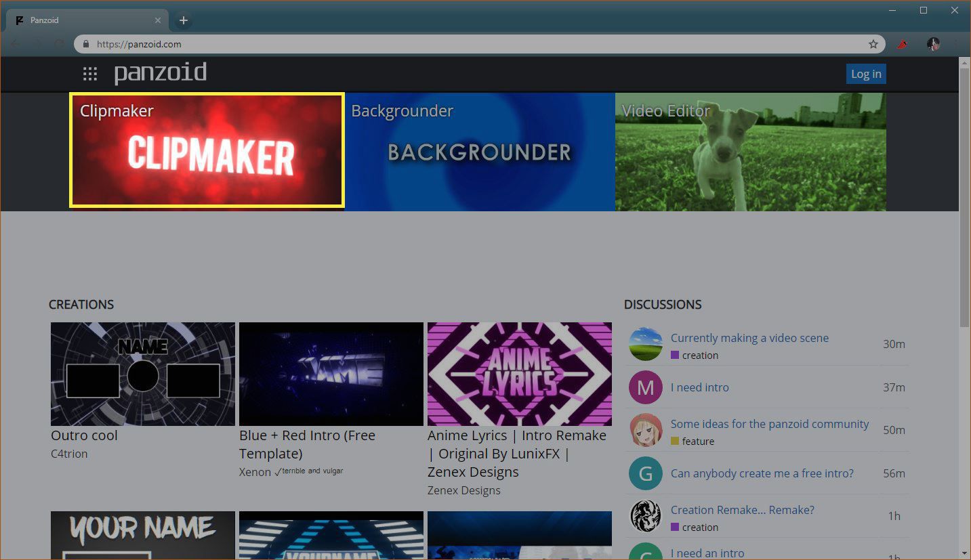
Task: Open the Panzoid apps grid menu icon
Action: (89, 74)
